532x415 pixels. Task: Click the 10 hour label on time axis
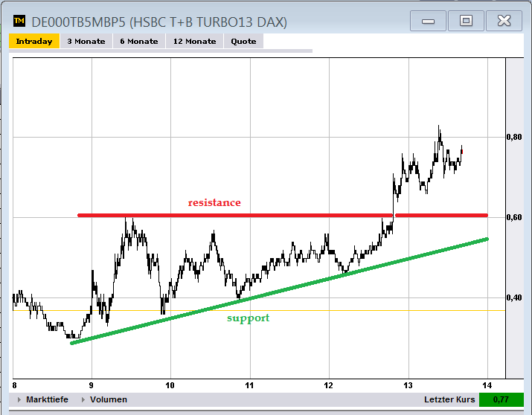pyautogui.click(x=170, y=385)
